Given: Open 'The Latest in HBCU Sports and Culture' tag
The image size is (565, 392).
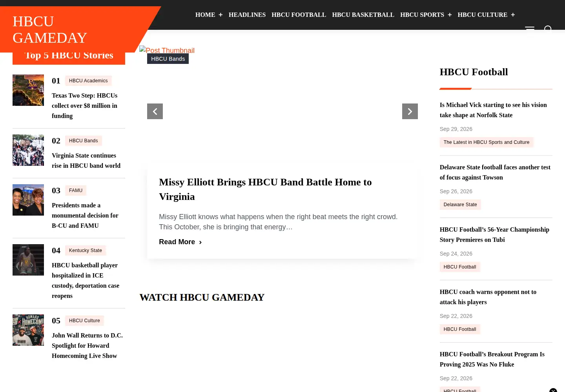Looking at the screenshot, I should coord(487,142).
